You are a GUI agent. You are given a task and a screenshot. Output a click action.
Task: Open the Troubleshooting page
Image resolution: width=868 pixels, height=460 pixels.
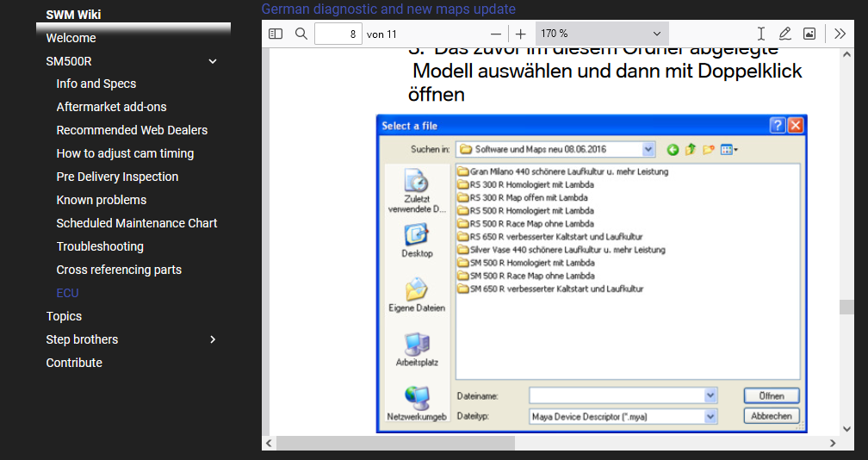point(100,246)
